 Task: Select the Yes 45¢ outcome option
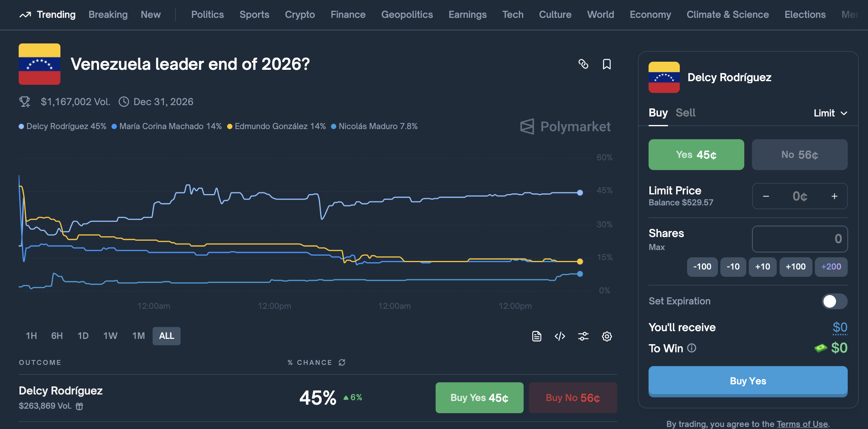point(696,155)
